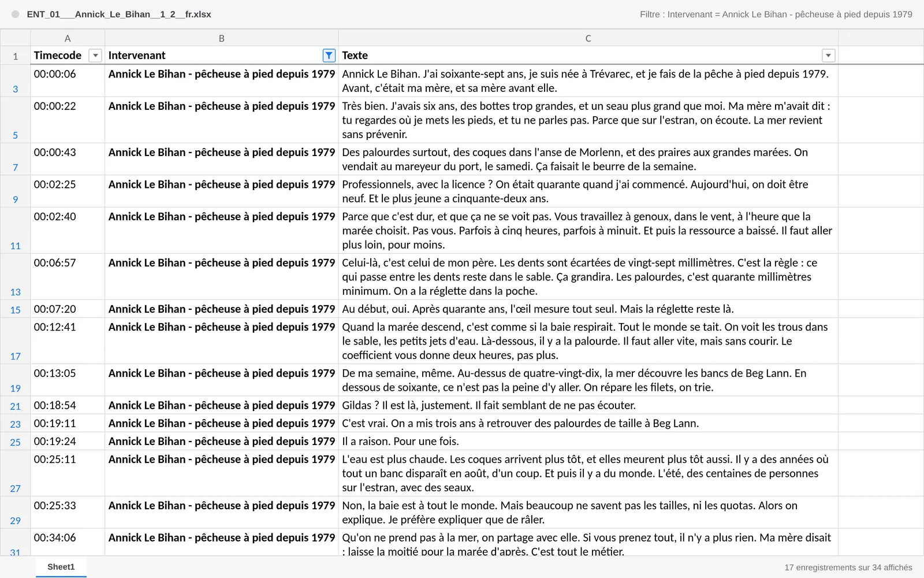This screenshot has width=924, height=578.
Task: Select row header 29
Action: pyautogui.click(x=16, y=512)
